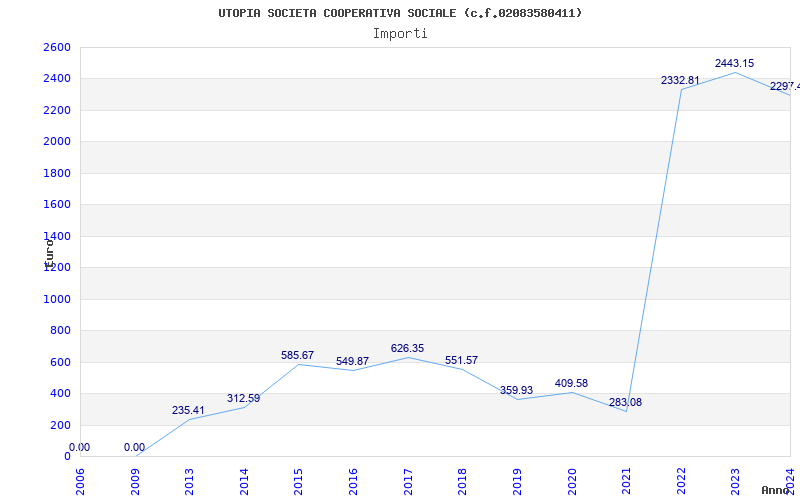The width and height of the screenshot is (800, 500).
Task: Click the Euro y-axis title
Action: (49, 253)
